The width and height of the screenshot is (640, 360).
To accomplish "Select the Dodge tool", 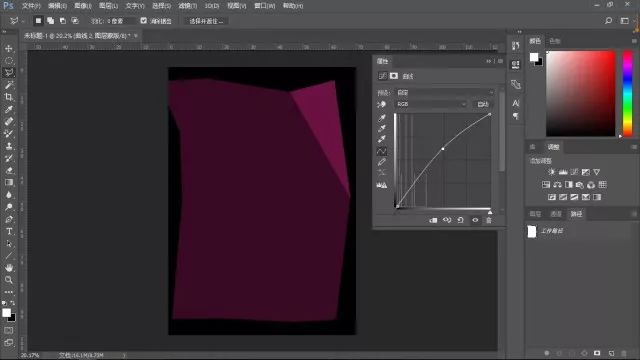I will pos(9,207).
